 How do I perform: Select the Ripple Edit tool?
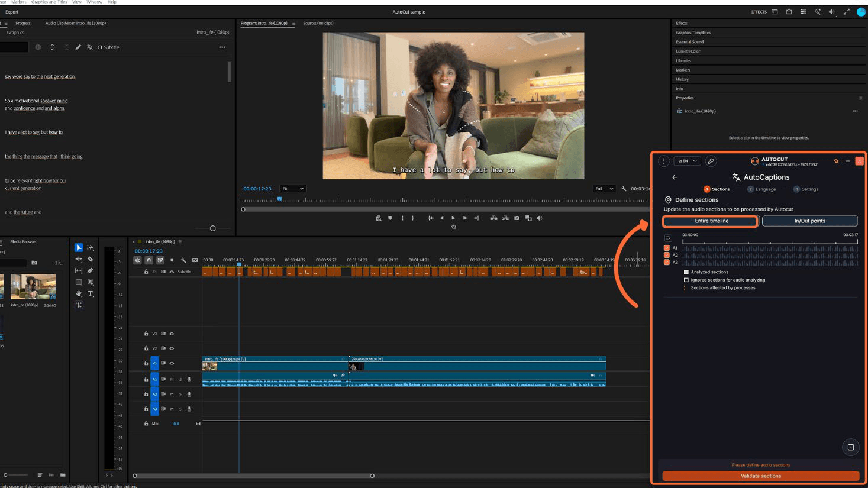click(79, 259)
